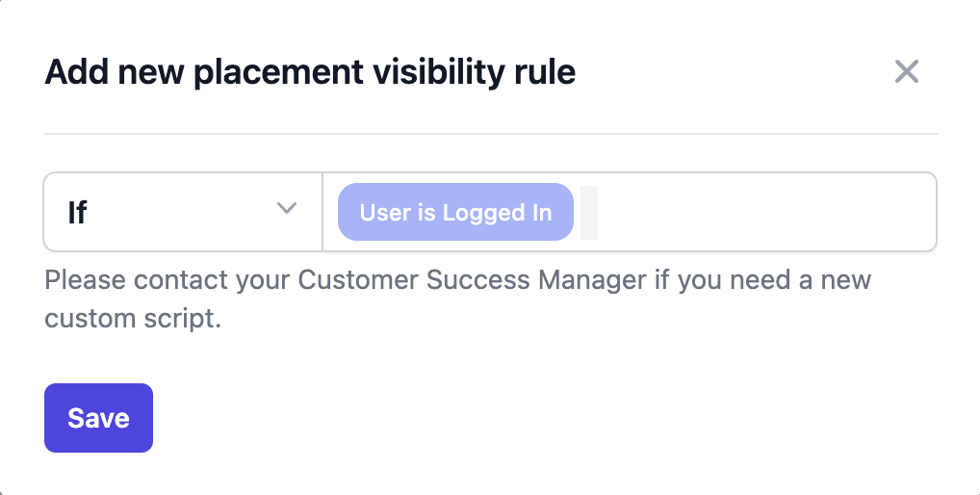Click the down-caret icon in If selector
This screenshot has height=495, width=980.
click(x=287, y=208)
